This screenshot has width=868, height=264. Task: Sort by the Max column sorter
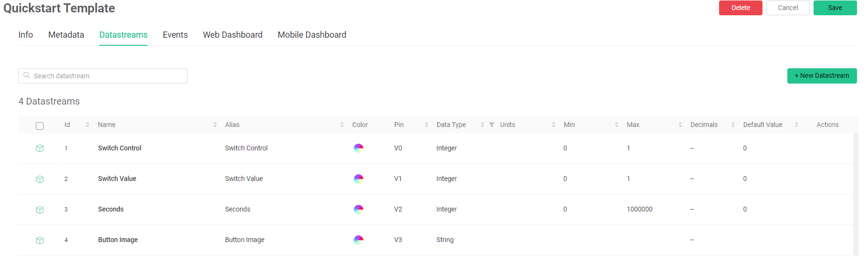point(680,125)
